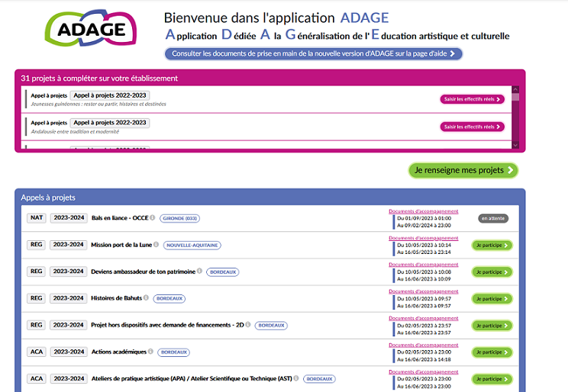Screen dimensions: 568x392
Task: Click scroll-down arrow of projects list
Action: pos(515,145)
